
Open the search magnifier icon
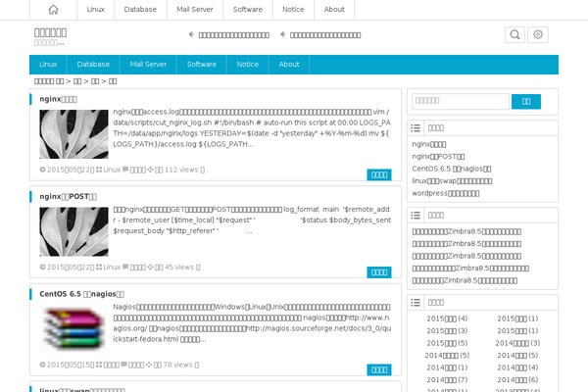514,35
